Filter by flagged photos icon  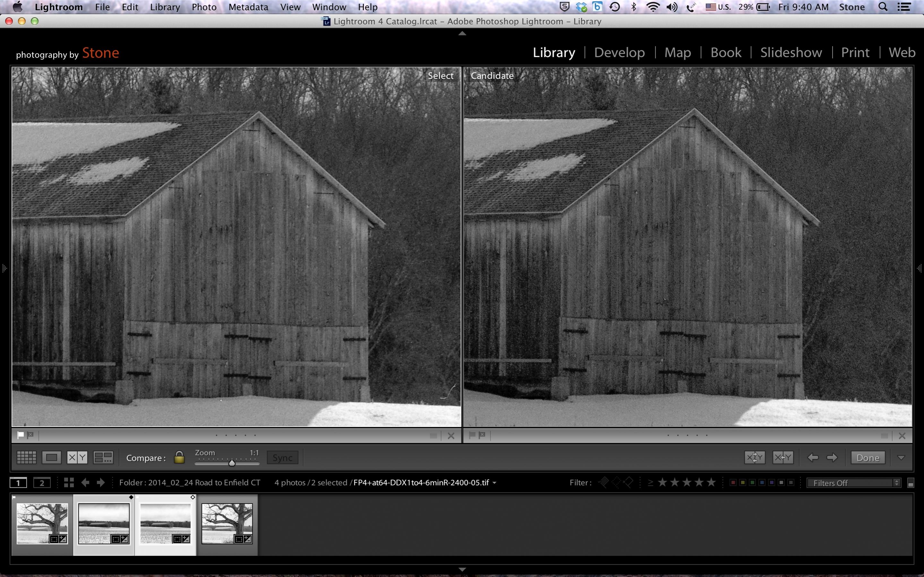click(x=604, y=482)
